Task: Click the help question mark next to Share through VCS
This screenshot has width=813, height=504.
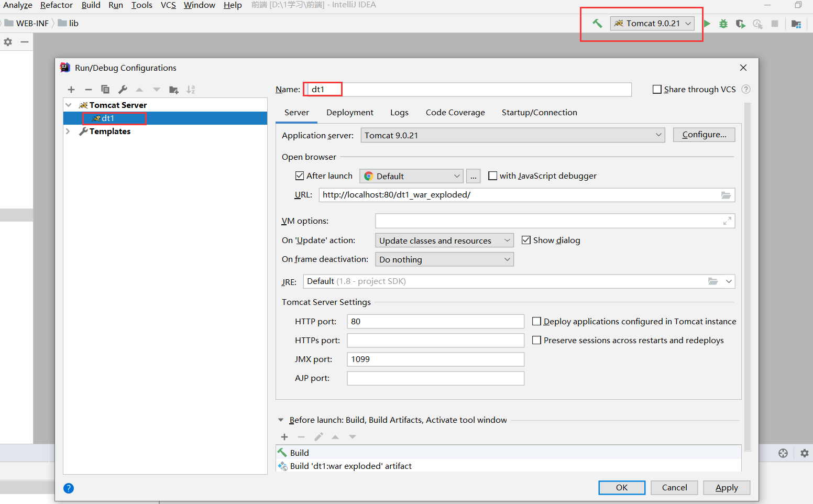Action: pos(746,89)
